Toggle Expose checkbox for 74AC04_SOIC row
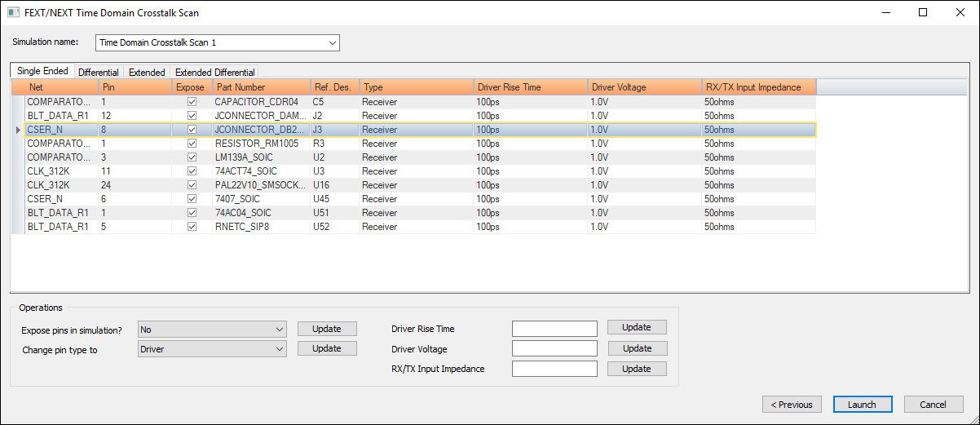The image size is (980, 425). tap(192, 213)
